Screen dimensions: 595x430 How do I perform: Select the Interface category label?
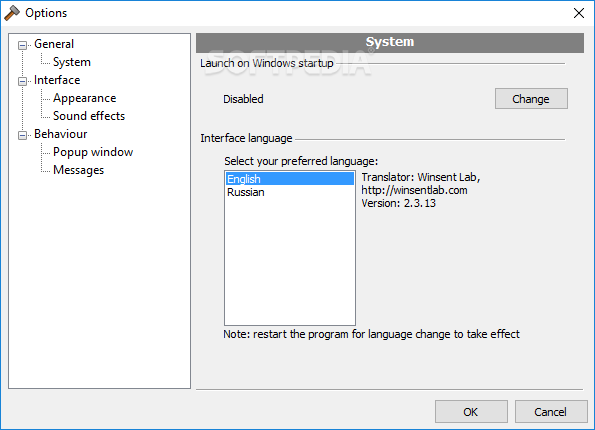point(57,80)
